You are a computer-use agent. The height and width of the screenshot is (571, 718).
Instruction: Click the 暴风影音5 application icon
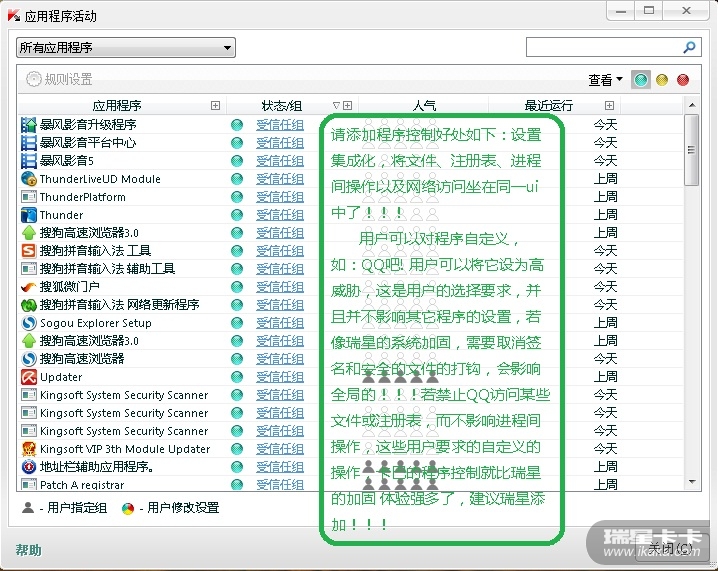[28, 161]
